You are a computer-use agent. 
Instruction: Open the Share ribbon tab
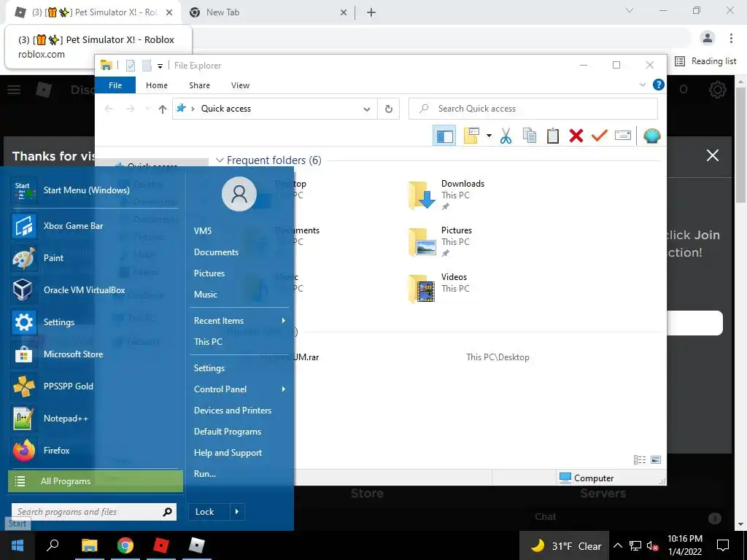(x=199, y=85)
